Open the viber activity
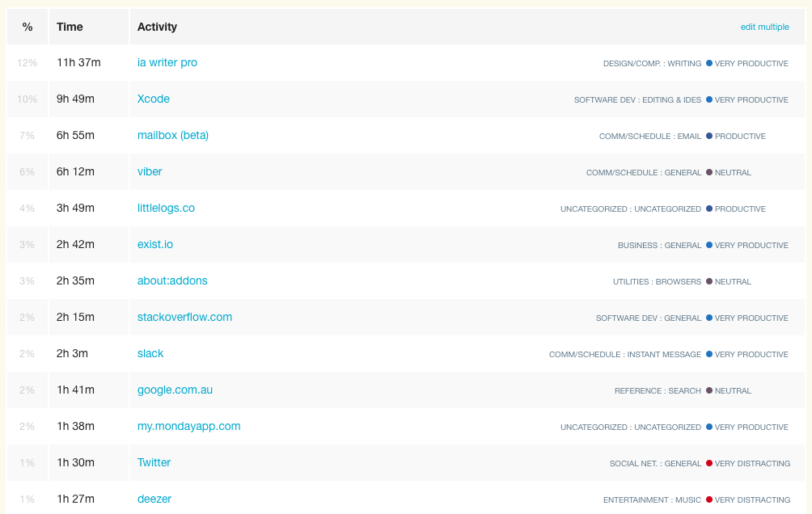Image resolution: width=812 pixels, height=514 pixels. coord(149,172)
